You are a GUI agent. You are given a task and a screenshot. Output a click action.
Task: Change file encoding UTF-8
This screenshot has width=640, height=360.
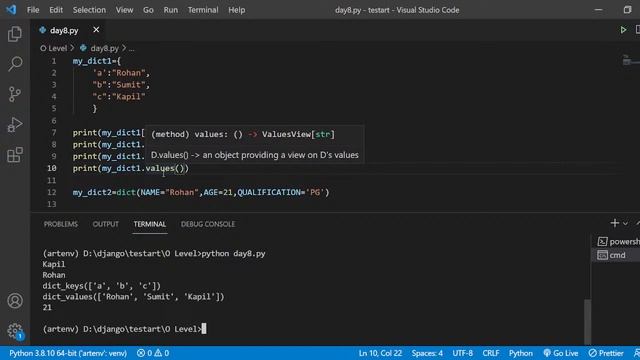462,353
